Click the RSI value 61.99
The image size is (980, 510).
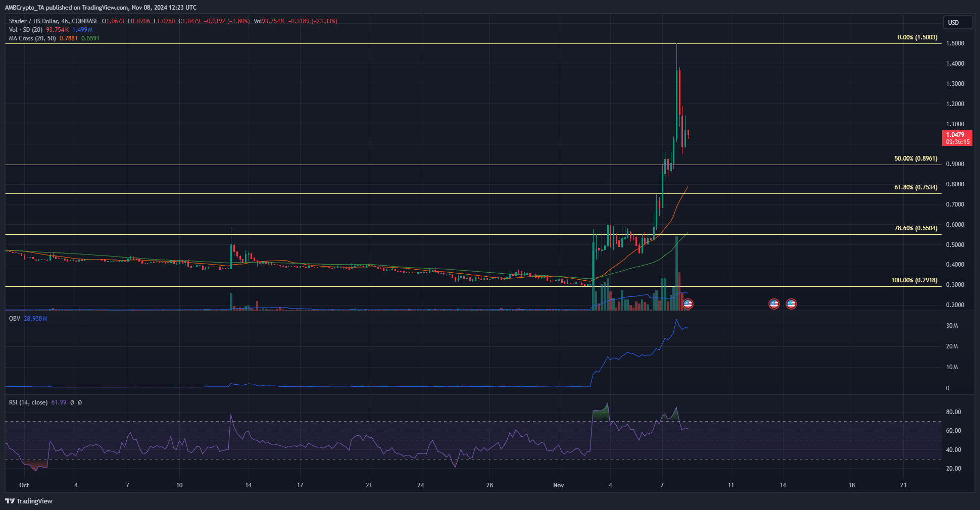(x=59, y=402)
